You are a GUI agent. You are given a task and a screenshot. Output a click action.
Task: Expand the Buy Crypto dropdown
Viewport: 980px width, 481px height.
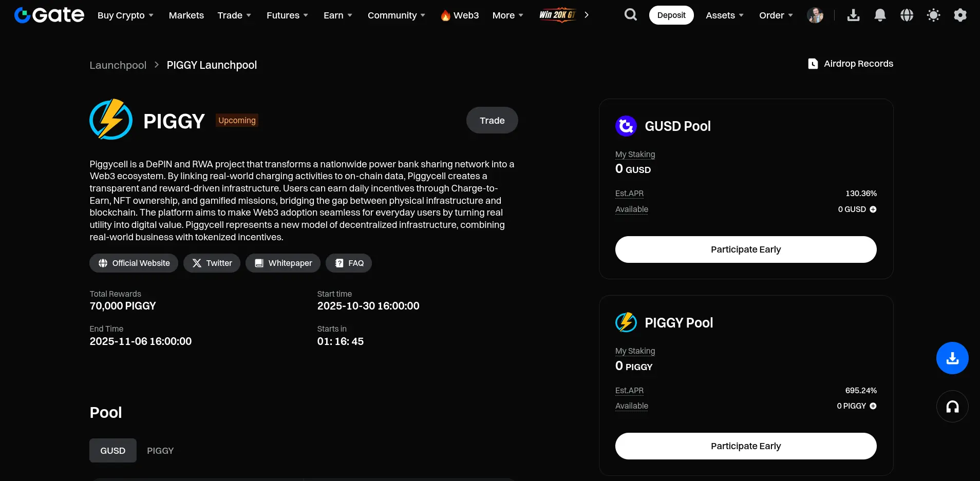pos(126,15)
